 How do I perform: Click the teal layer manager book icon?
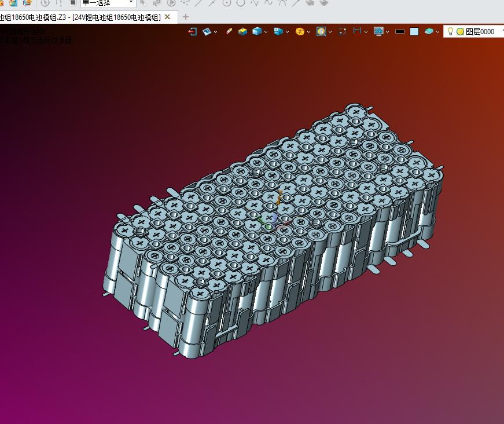[429, 31]
